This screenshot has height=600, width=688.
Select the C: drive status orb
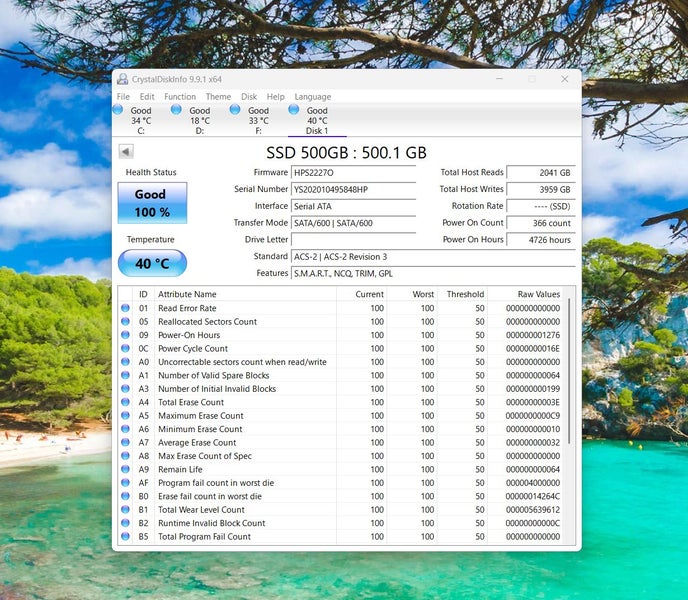tap(118, 109)
